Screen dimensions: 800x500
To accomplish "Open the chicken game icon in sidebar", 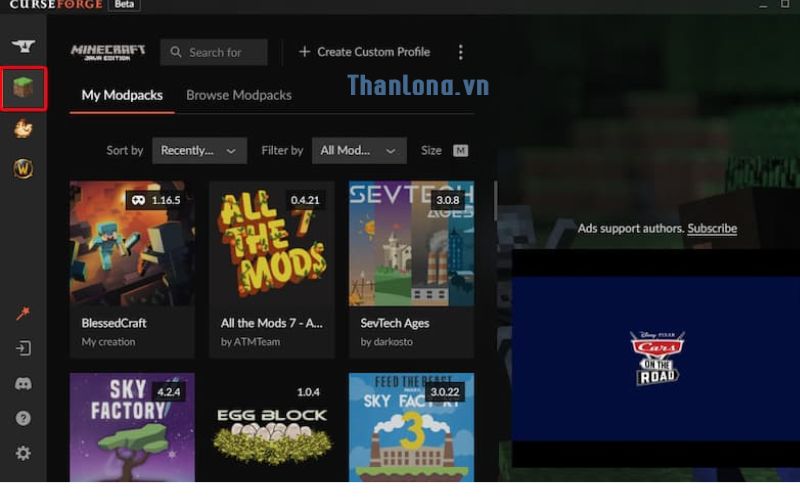I will click(23, 129).
